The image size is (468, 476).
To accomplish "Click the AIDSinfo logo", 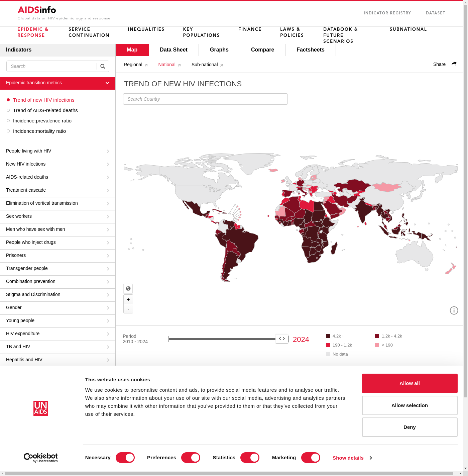I will (37, 10).
